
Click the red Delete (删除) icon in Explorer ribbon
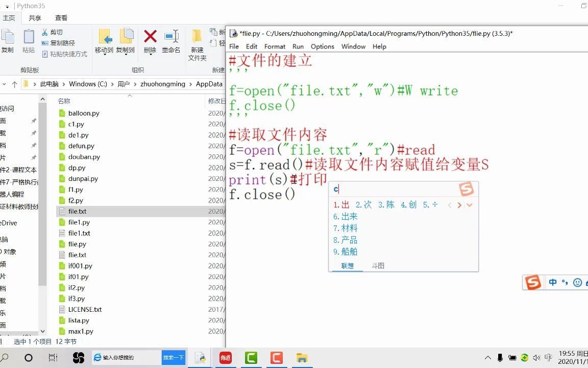point(150,37)
